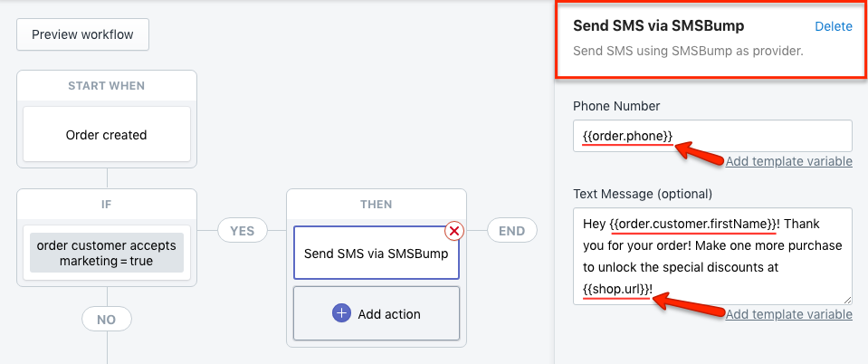Select the Send SMS via SMSBump action card
Screen dimensions: 868x364
pyautogui.click(x=376, y=253)
